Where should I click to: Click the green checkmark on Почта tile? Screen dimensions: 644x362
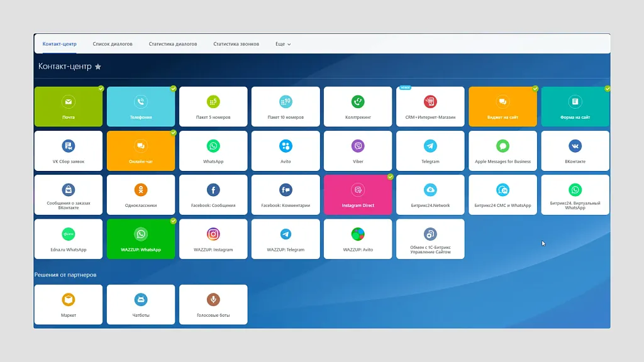[x=101, y=89]
